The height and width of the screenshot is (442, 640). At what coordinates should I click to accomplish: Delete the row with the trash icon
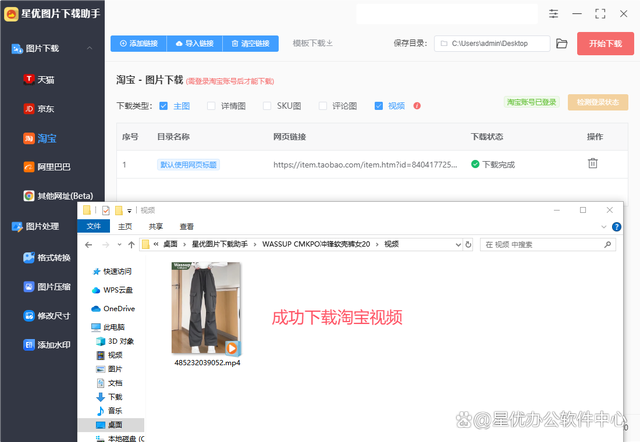click(593, 164)
